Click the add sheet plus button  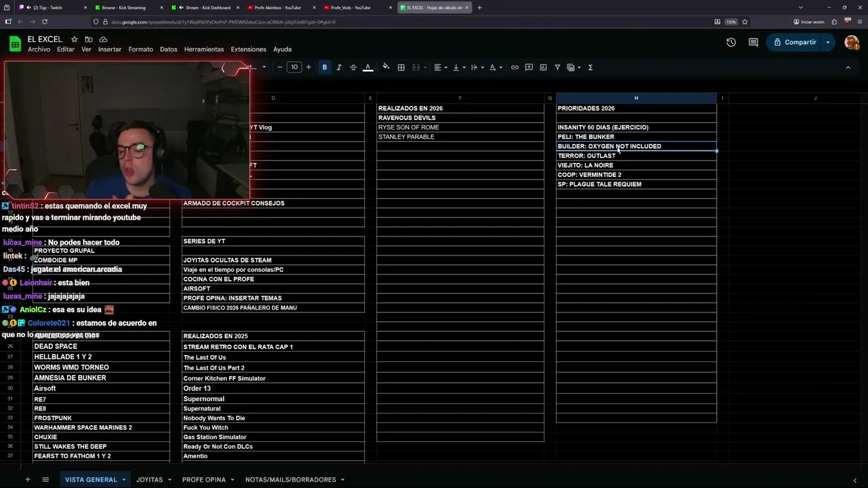tap(28, 479)
